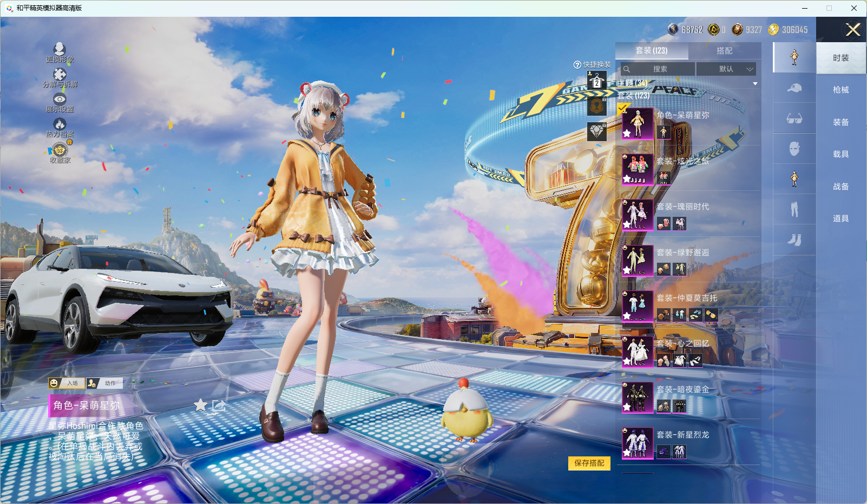
Task: Open 分解与拆解 puzzle-piece icon
Action: [60, 74]
